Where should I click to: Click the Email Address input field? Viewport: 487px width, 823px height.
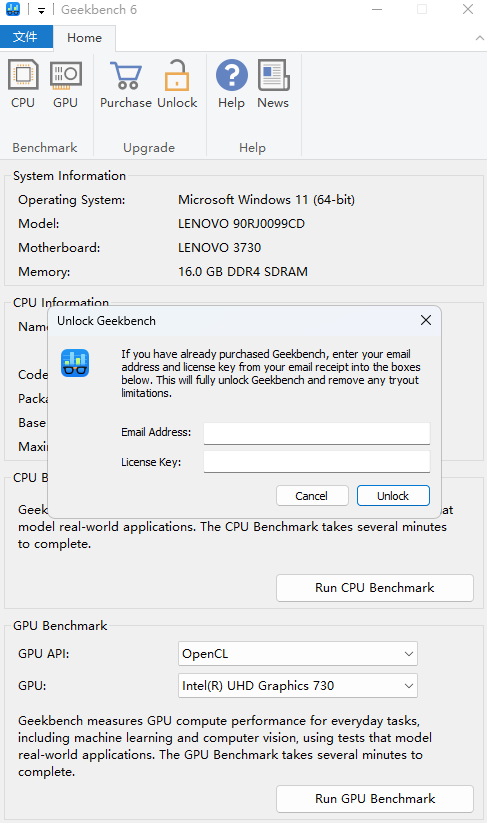coord(317,433)
